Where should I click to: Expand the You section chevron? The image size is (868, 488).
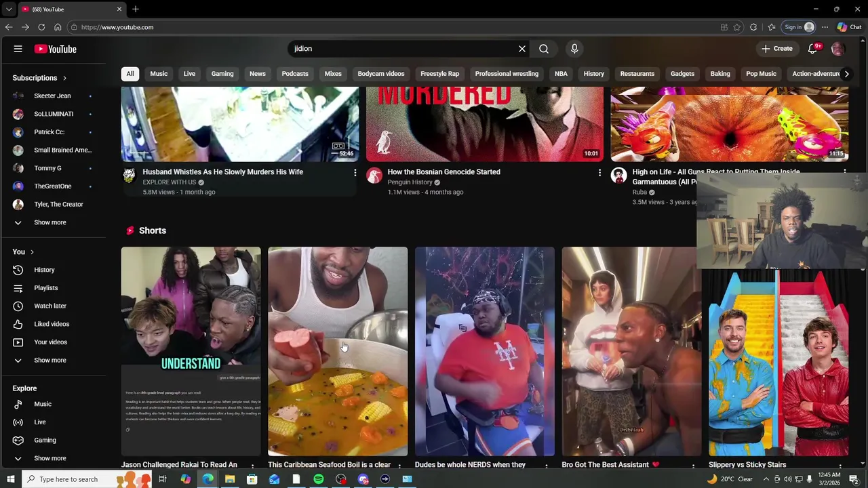tap(32, 252)
